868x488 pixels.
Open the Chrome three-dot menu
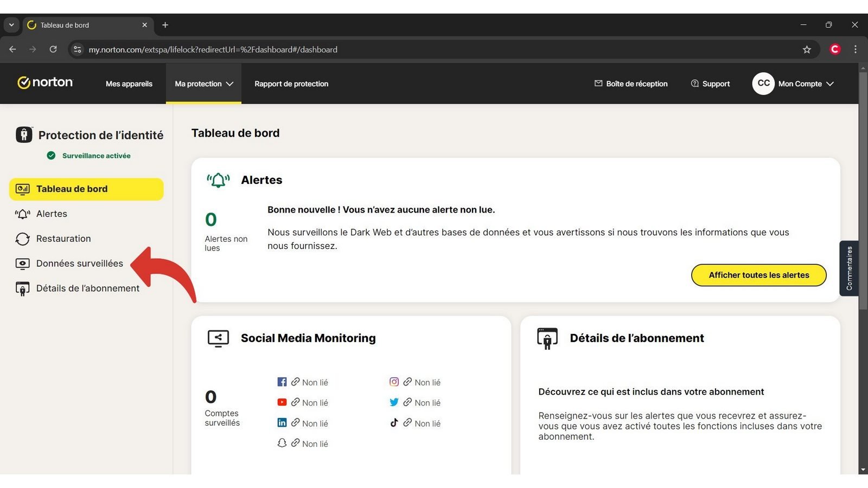pos(856,49)
